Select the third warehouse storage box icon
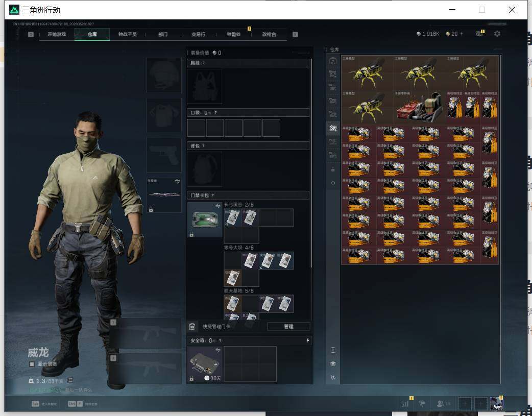This screenshot has height=416, width=532. (x=333, y=88)
